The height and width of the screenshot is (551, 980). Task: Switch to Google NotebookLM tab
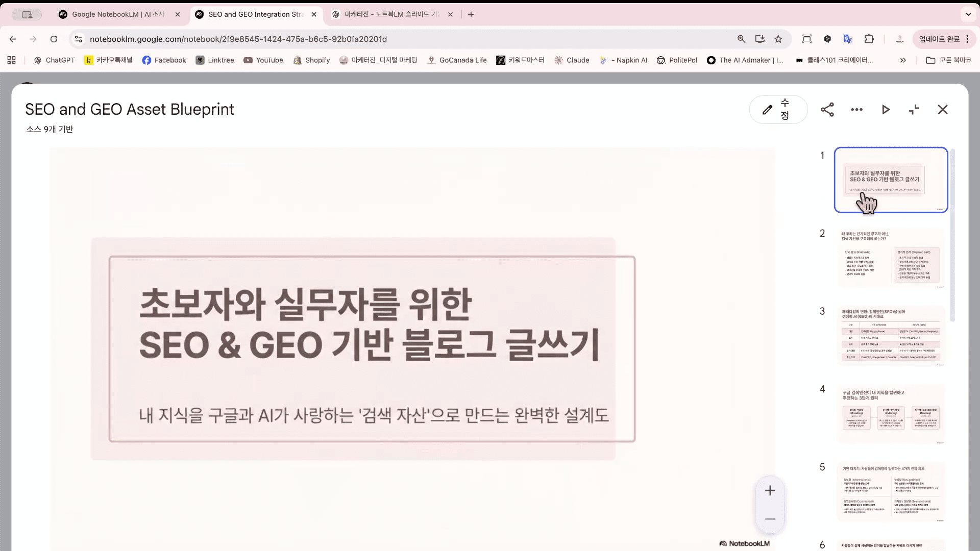pos(118,14)
